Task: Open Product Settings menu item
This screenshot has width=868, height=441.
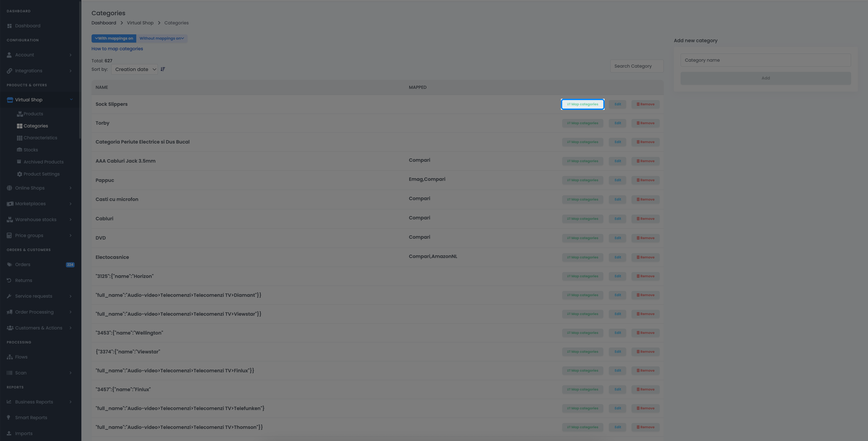Action: [x=42, y=174]
